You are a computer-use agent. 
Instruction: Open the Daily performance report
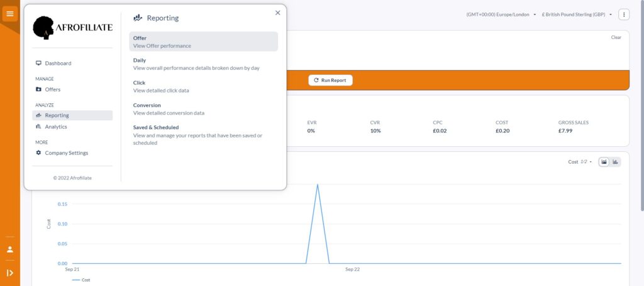coord(196,64)
